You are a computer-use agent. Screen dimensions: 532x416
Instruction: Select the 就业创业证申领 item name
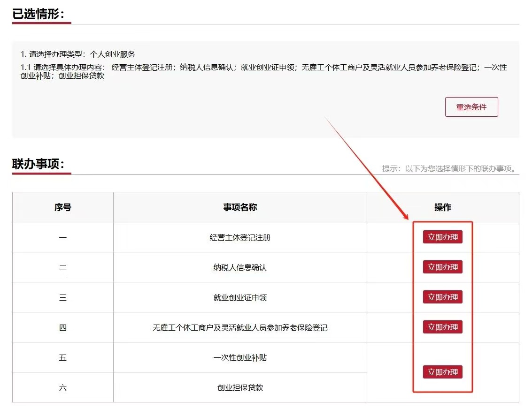(240, 298)
